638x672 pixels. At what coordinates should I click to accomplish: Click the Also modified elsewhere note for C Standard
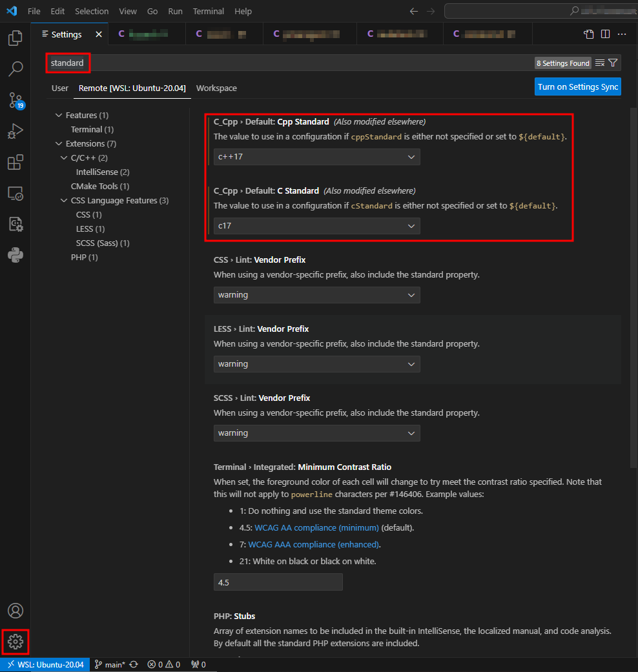point(369,190)
